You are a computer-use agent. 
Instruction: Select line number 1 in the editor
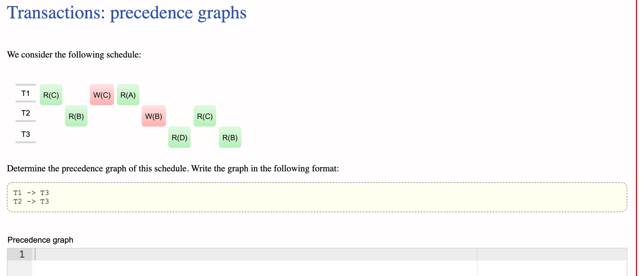pos(22,254)
